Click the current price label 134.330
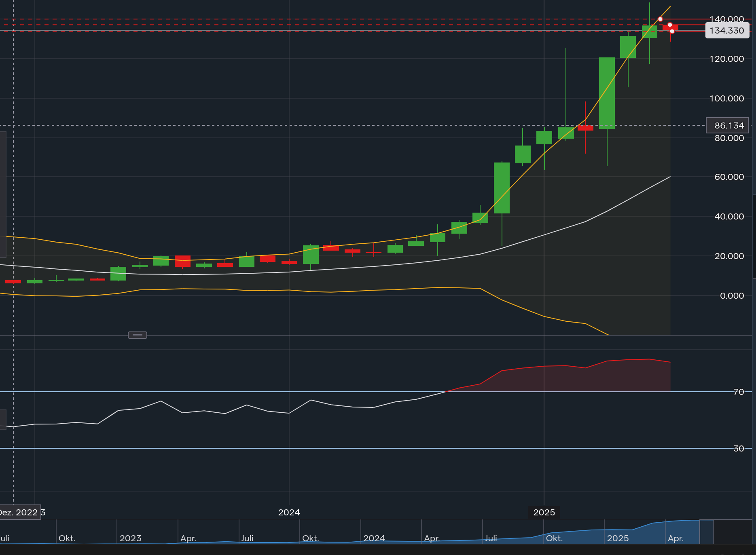Image resolution: width=756 pixels, height=555 pixels. pyautogui.click(x=727, y=31)
